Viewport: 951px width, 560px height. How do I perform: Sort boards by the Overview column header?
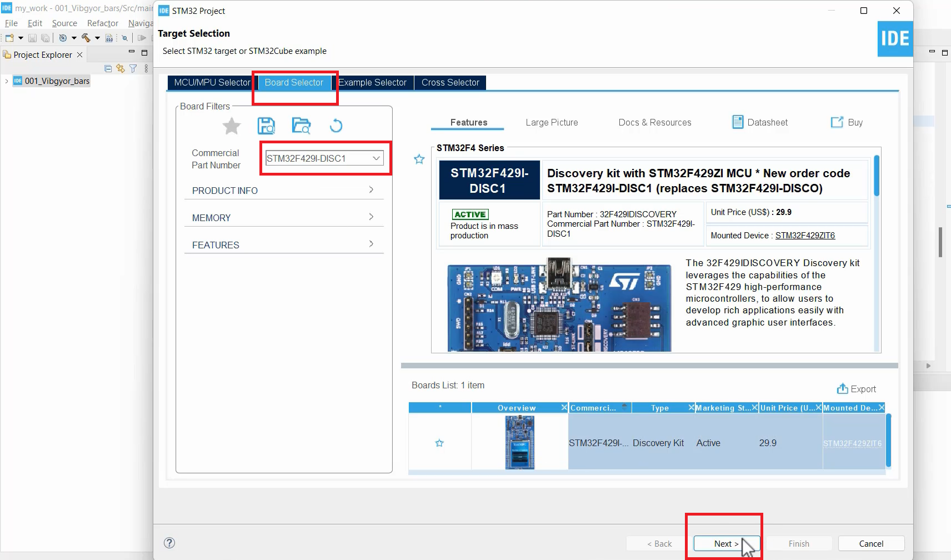click(516, 408)
